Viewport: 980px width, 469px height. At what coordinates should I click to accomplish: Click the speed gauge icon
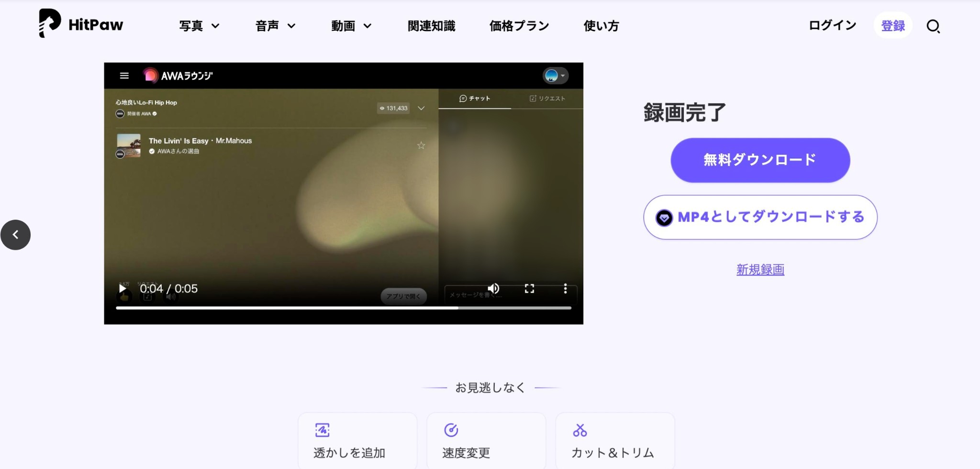click(x=451, y=430)
